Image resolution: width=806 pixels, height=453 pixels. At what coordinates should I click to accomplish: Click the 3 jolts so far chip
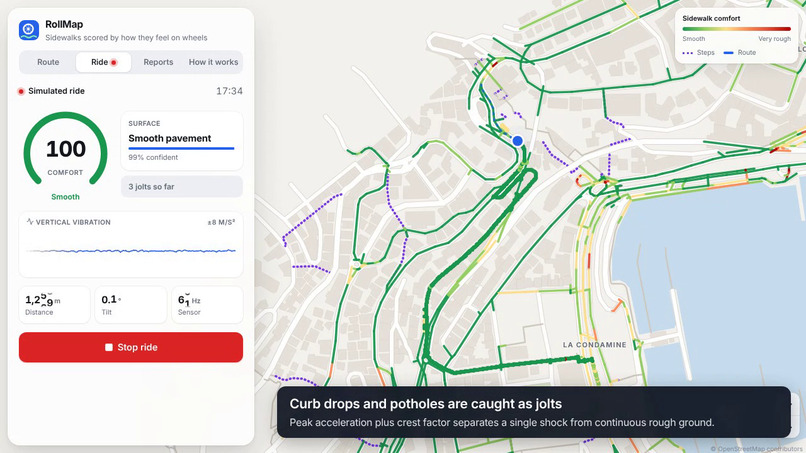(x=182, y=187)
